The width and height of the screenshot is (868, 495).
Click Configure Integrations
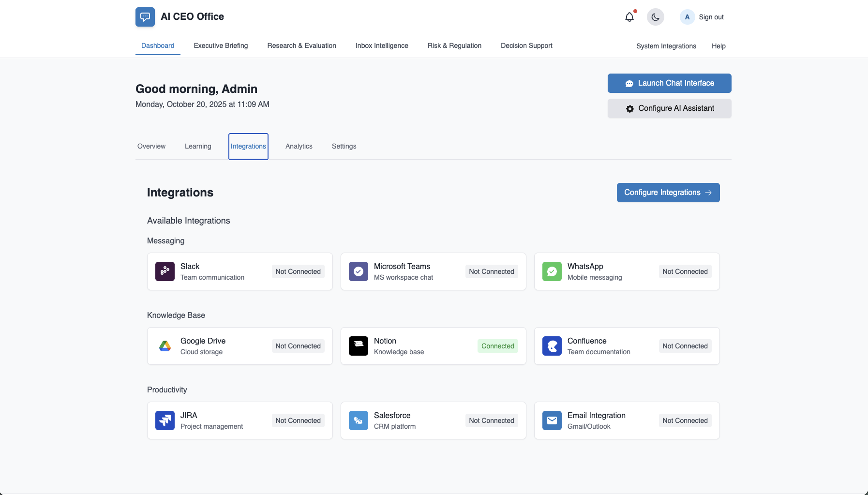pos(668,192)
